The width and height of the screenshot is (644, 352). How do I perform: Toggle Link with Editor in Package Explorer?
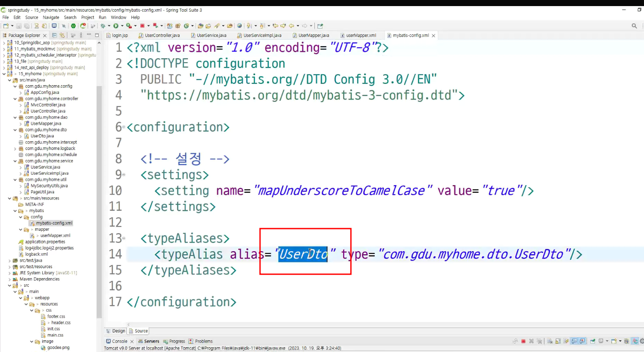click(x=62, y=35)
